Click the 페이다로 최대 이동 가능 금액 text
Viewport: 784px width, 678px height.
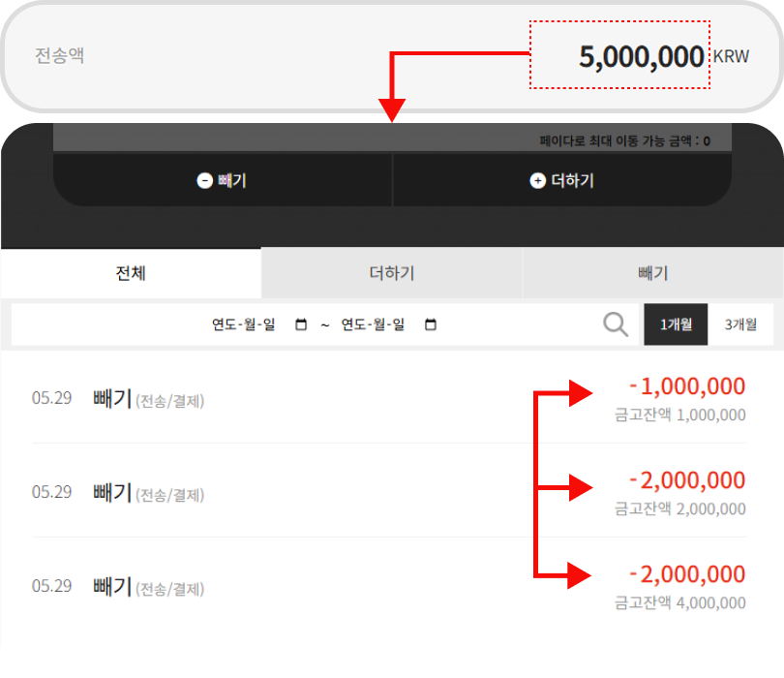tap(624, 141)
